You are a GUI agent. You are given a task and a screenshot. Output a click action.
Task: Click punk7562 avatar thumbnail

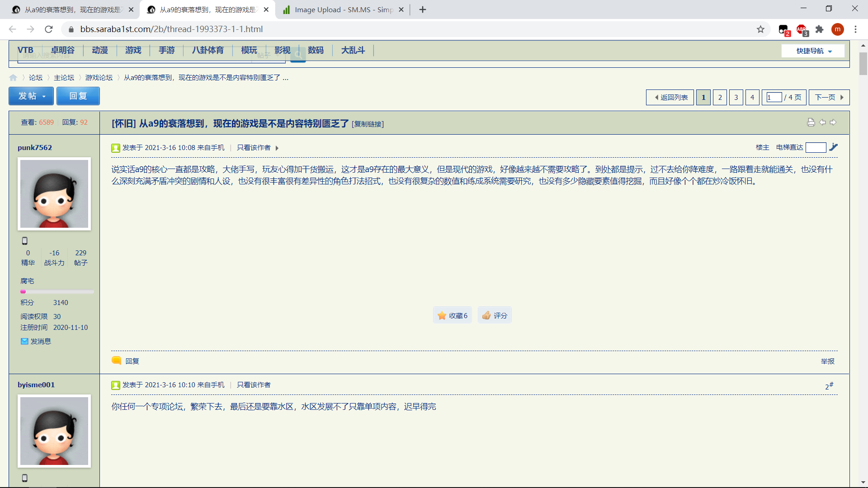click(54, 193)
